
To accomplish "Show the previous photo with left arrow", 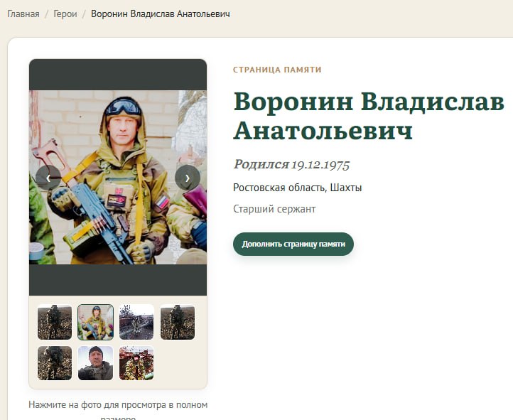I will tap(48, 178).
